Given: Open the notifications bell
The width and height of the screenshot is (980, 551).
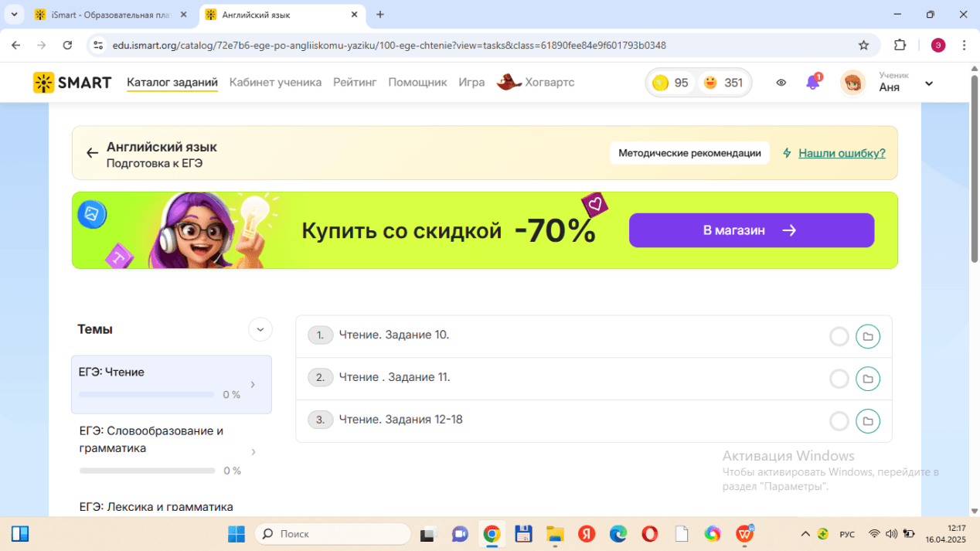Looking at the screenshot, I should click(x=812, y=82).
